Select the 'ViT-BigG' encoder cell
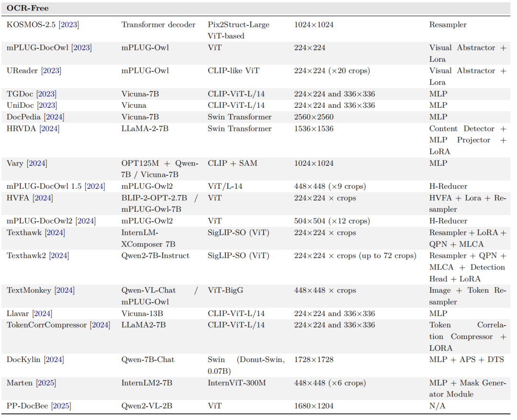The image size is (517, 420). coord(225,290)
